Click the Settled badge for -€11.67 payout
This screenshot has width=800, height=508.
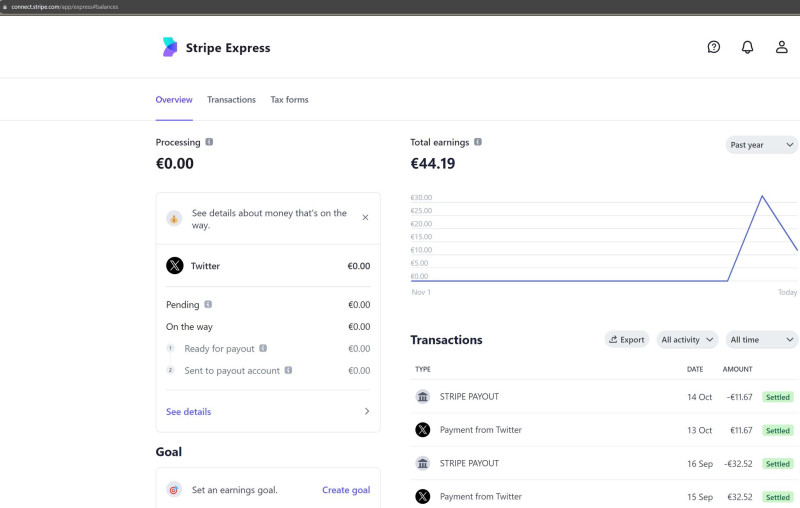(x=778, y=397)
